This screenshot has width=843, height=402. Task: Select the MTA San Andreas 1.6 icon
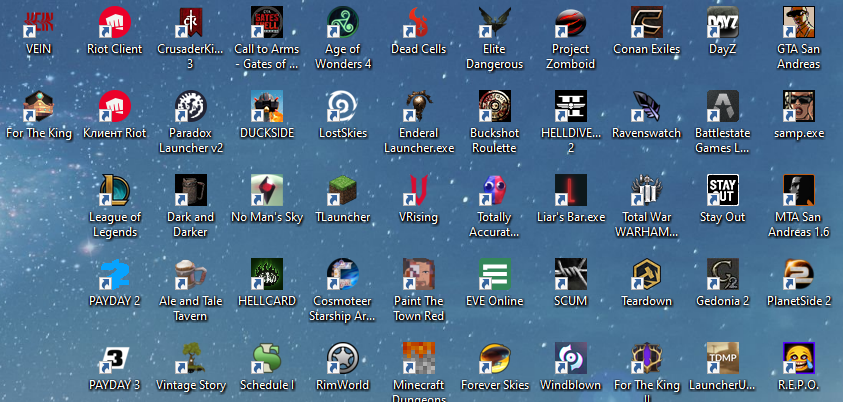pyautogui.click(x=798, y=190)
